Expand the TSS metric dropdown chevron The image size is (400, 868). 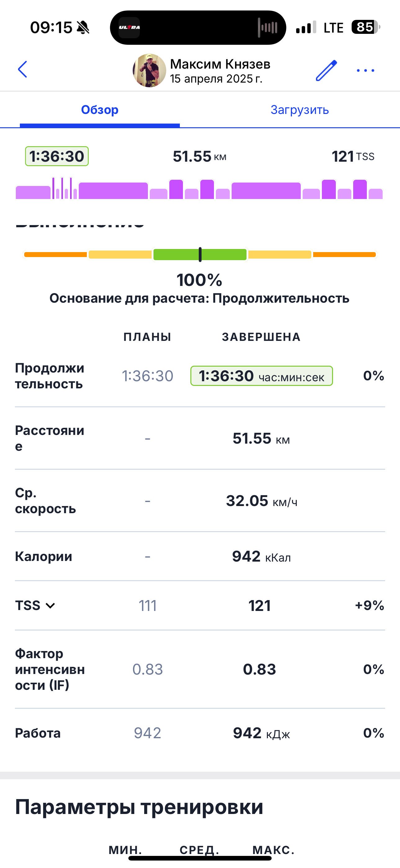tap(50, 605)
